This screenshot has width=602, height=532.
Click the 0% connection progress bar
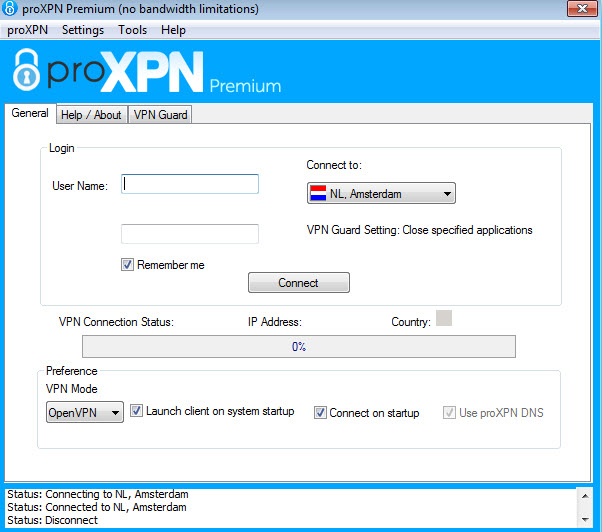pyautogui.click(x=299, y=347)
